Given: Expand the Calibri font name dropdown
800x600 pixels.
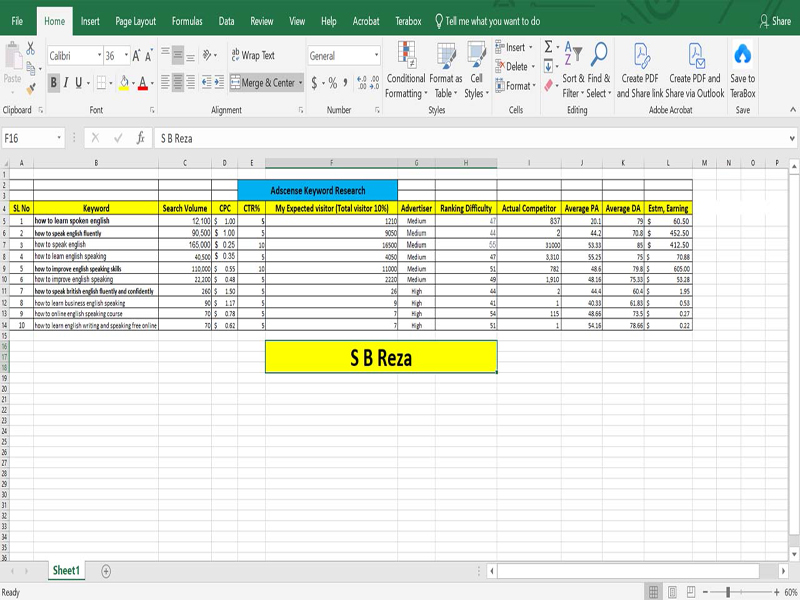Looking at the screenshot, I should 99,56.
